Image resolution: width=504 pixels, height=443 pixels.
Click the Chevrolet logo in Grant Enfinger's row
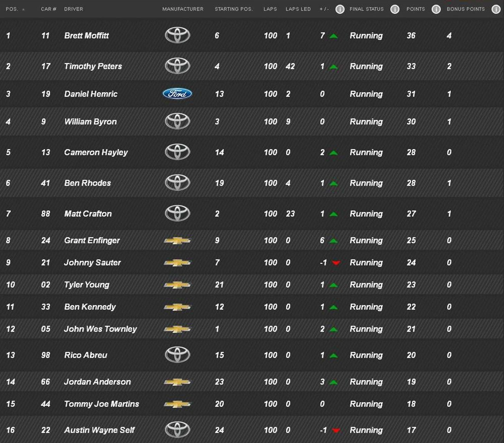[177, 240]
